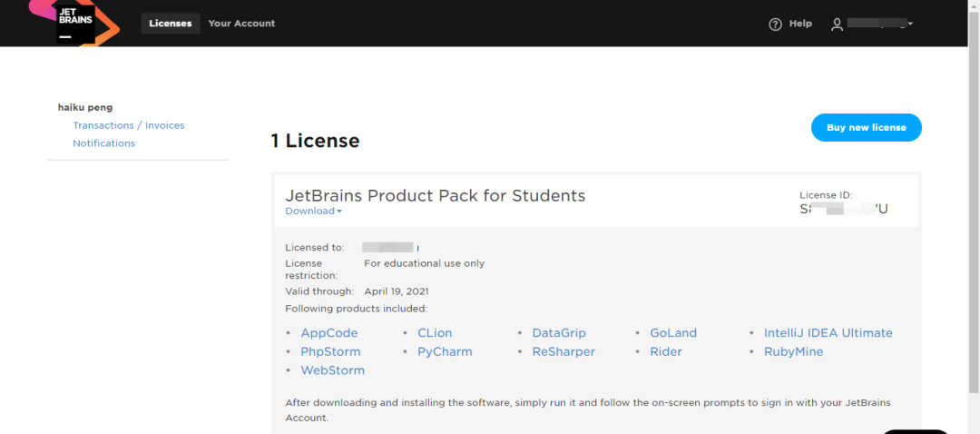Viewport: 980px width, 434px height.
Task: Switch to Your Account tab
Action: 241,24
